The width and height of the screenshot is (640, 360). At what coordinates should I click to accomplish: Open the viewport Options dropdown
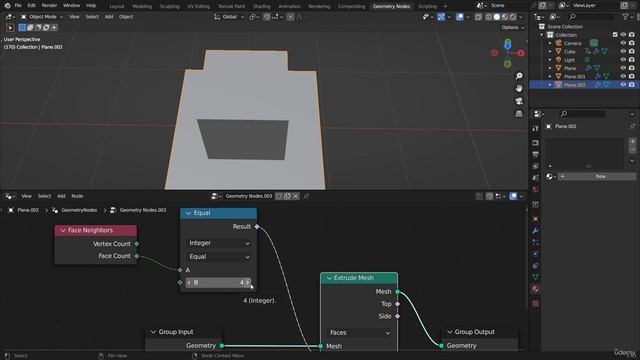(513, 27)
